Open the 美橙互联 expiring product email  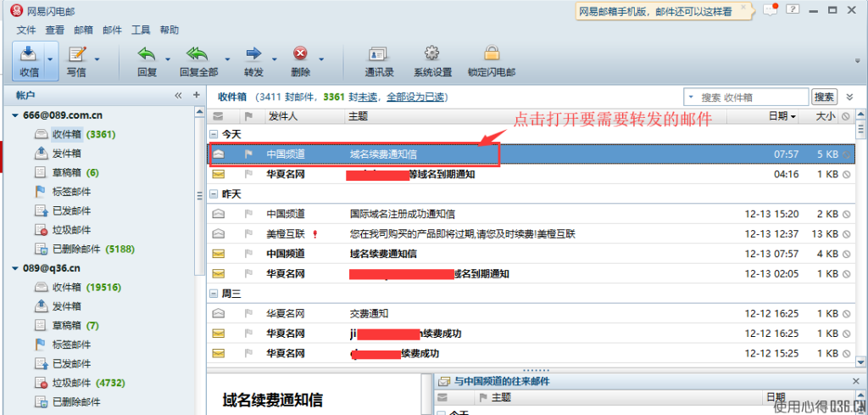point(531,234)
